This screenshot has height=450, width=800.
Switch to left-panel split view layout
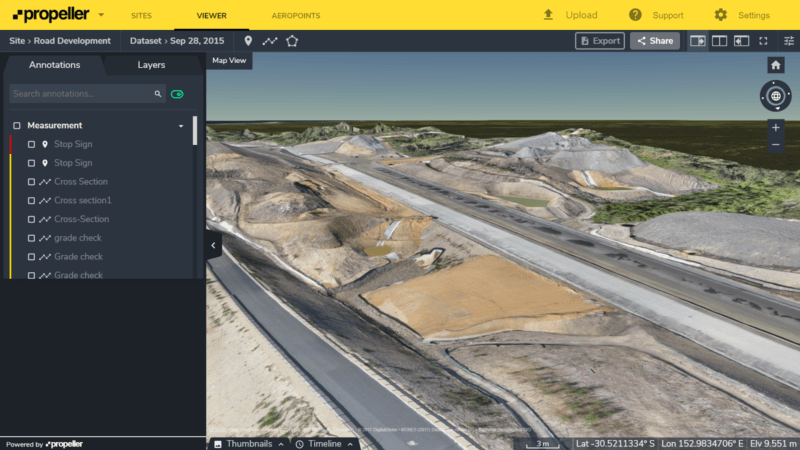[x=697, y=41]
